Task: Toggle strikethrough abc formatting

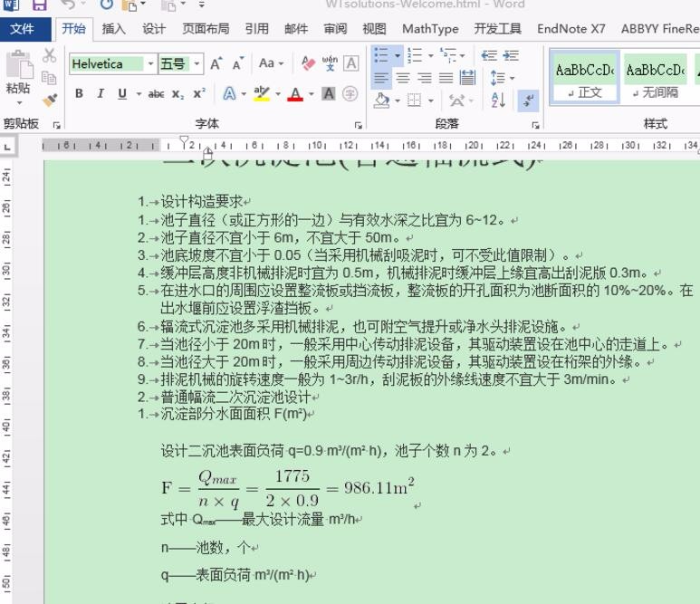Action: point(157,94)
